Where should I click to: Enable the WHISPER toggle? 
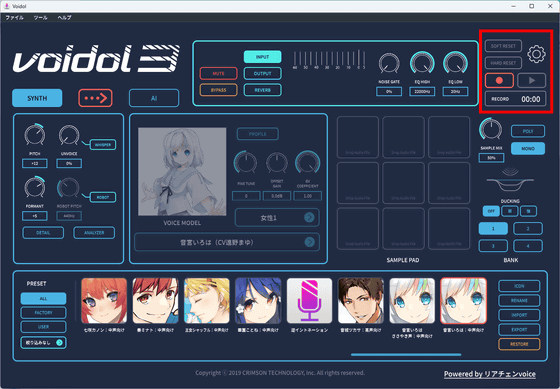click(102, 145)
